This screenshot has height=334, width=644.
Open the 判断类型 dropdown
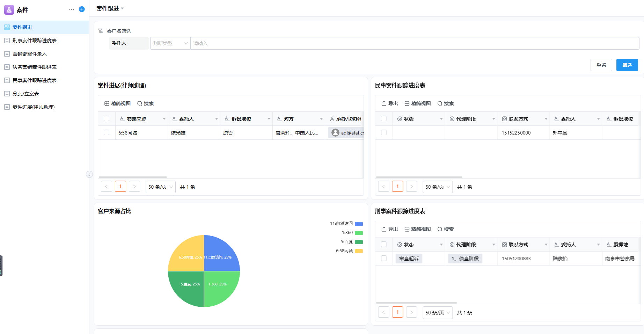click(170, 43)
